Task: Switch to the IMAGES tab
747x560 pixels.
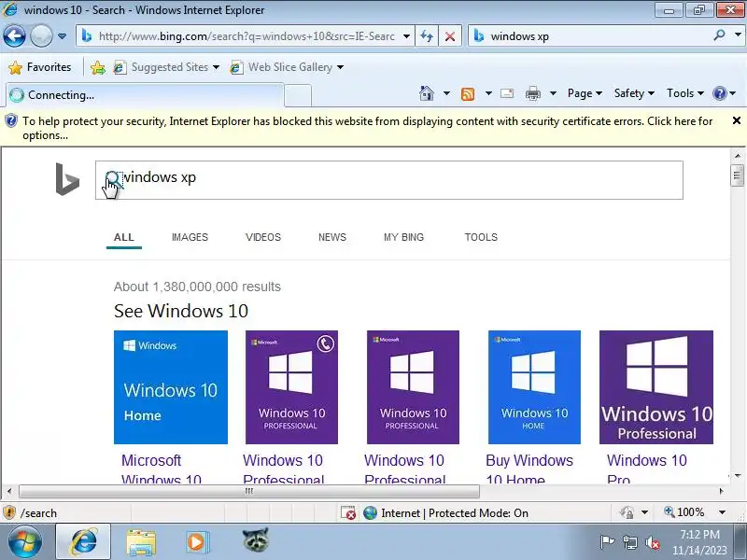Action: coord(190,237)
